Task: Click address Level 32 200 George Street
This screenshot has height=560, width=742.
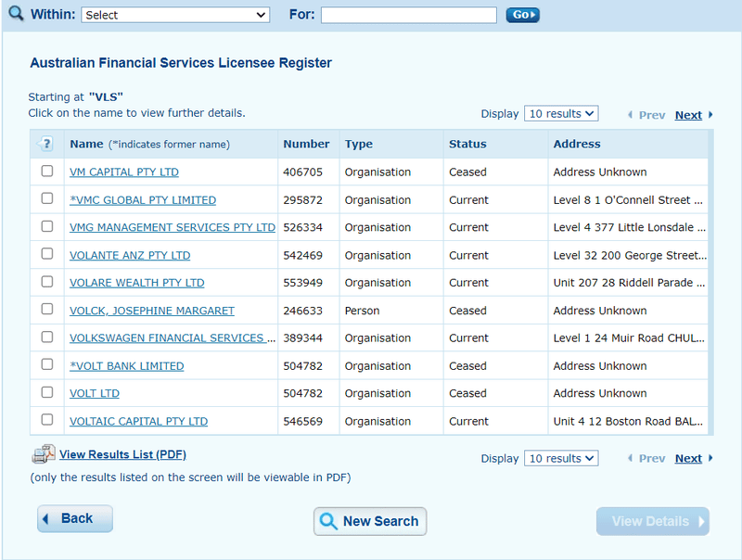Action: click(x=631, y=255)
